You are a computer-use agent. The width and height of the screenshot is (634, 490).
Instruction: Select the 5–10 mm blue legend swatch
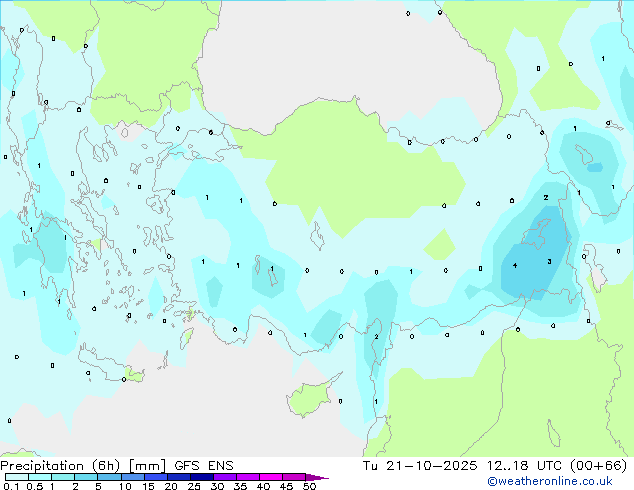click(x=110, y=477)
